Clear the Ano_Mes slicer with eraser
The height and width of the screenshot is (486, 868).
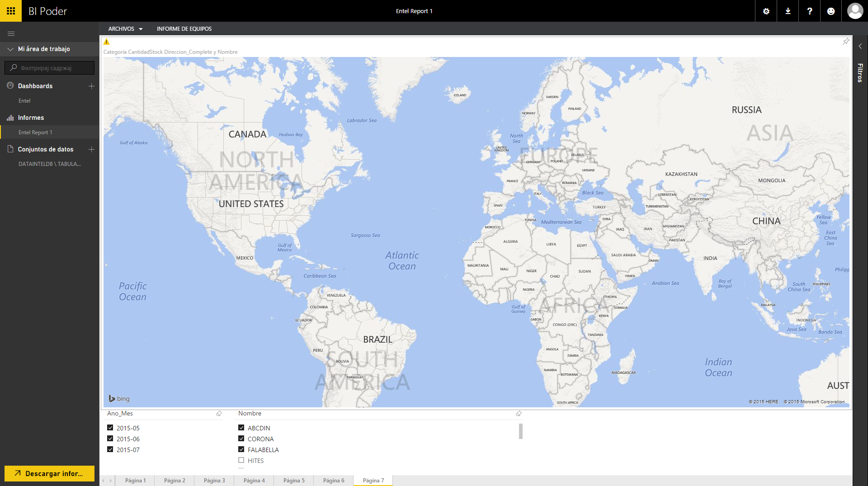pos(219,414)
